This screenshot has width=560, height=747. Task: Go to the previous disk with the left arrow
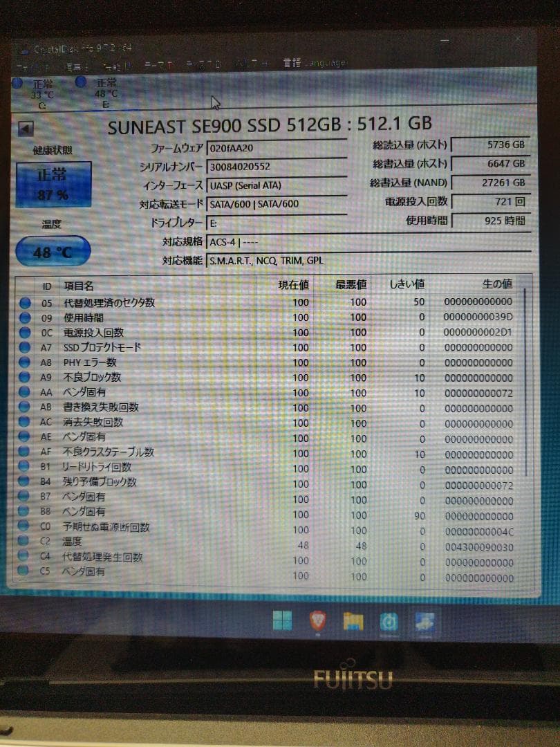(x=26, y=129)
